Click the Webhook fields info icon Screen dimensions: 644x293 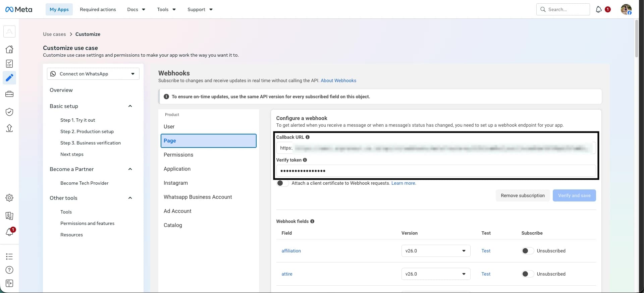(312, 221)
